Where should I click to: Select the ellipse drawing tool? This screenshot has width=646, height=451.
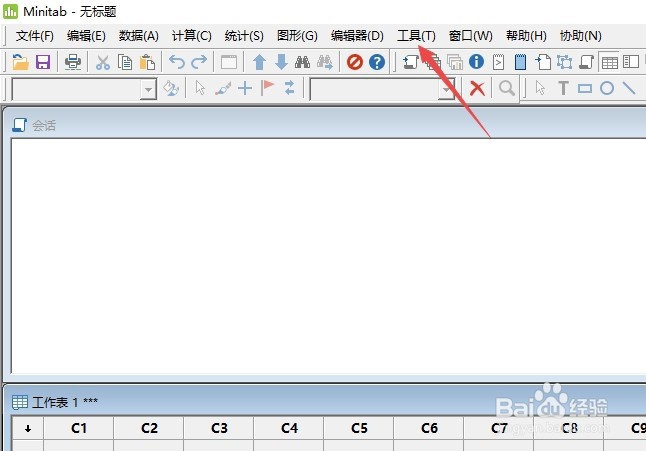[x=607, y=88]
